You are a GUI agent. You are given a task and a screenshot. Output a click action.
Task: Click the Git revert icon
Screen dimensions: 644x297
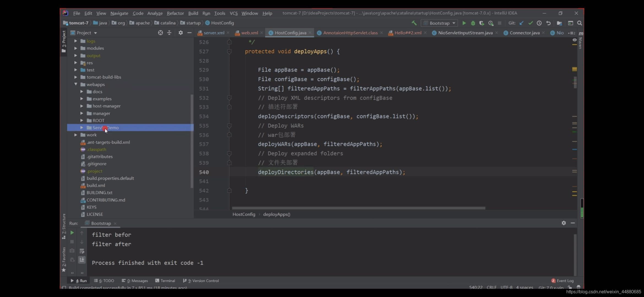[548, 23]
